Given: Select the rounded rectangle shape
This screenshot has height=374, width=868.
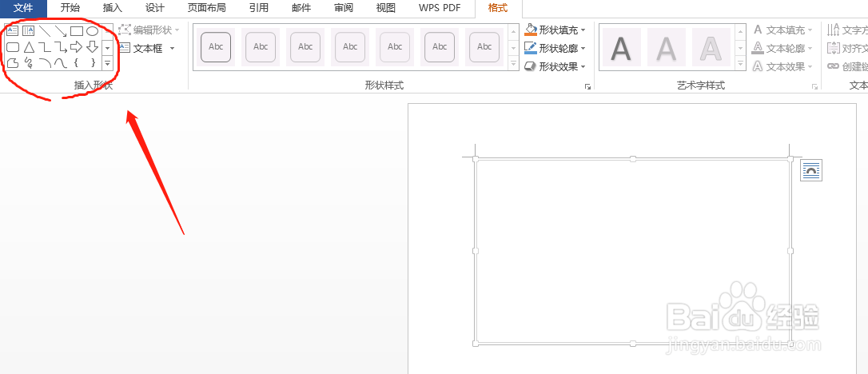Looking at the screenshot, I should (12, 47).
